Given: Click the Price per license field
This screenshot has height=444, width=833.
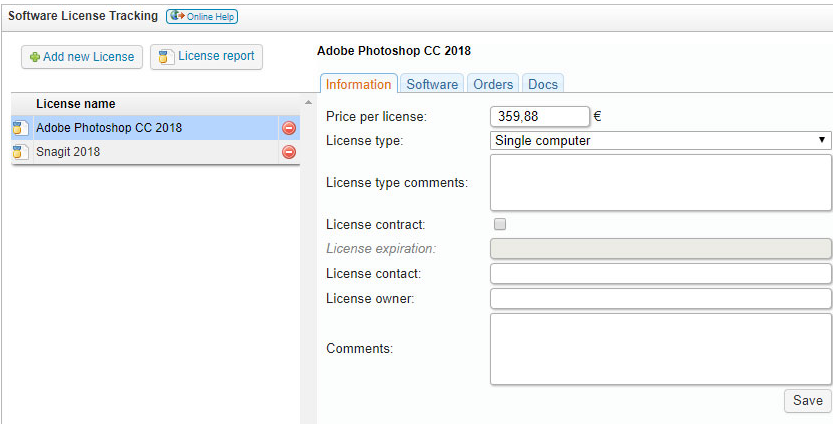Looking at the screenshot, I should point(540,116).
